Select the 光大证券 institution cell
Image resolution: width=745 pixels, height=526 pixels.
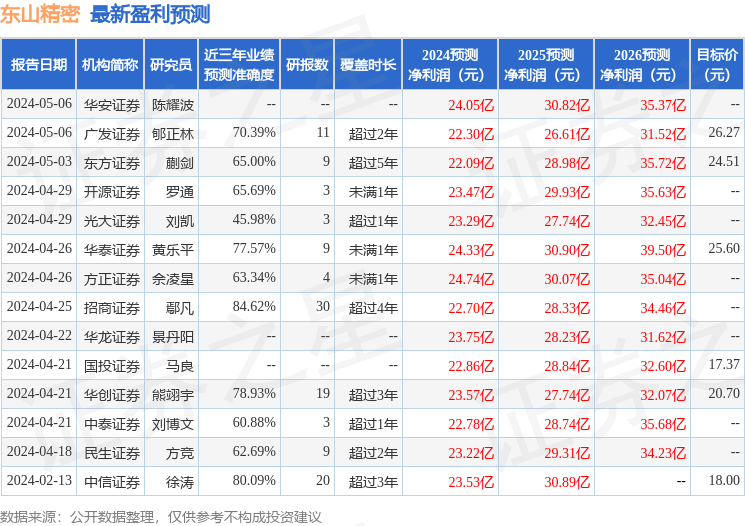click(x=112, y=220)
